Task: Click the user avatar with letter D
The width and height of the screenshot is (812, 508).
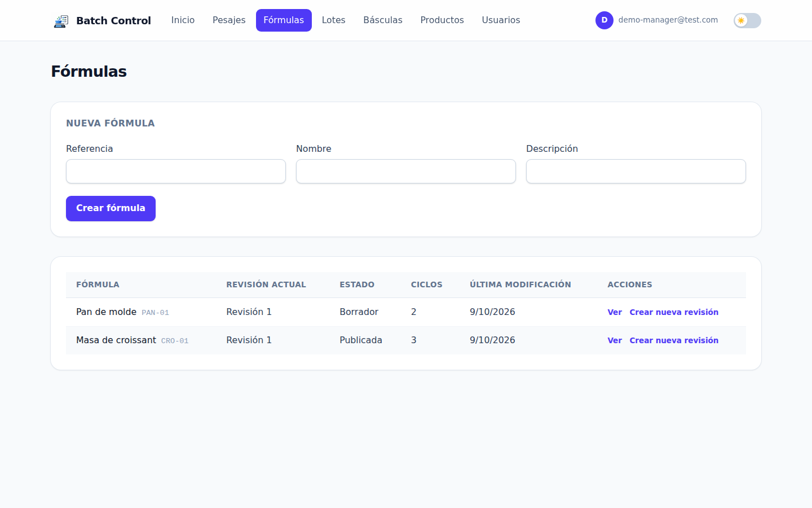Action: point(604,20)
